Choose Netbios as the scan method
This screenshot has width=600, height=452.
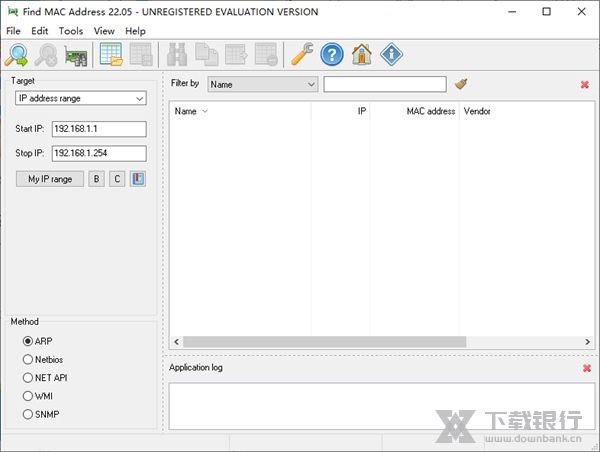28,359
